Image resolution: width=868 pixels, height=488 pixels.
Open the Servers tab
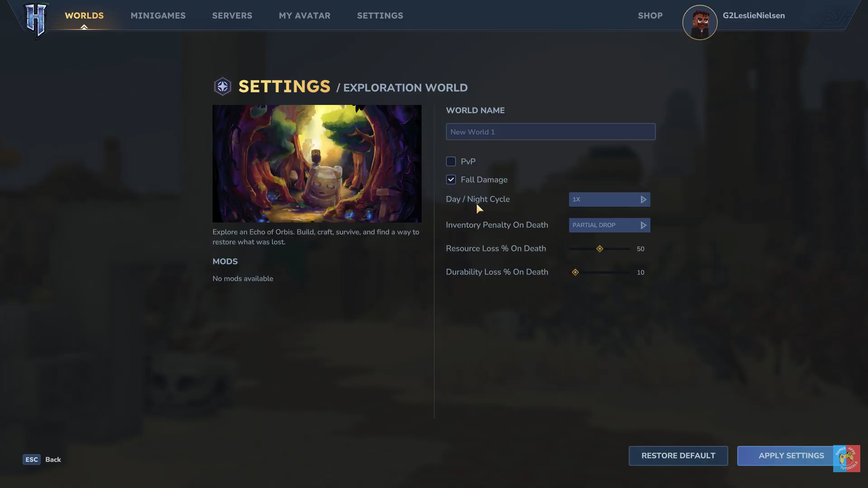tap(232, 15)
